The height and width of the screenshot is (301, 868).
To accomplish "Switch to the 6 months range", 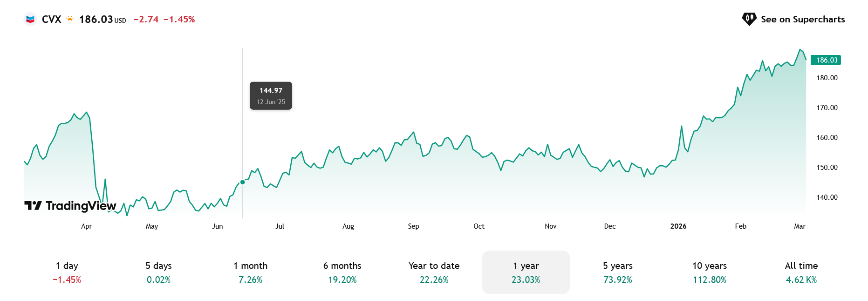I will point(342,272).
